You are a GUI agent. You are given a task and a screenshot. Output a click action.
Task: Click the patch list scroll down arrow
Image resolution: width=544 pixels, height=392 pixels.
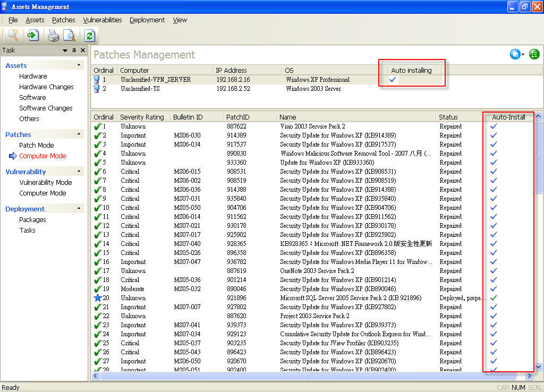(x=538, y=367)
